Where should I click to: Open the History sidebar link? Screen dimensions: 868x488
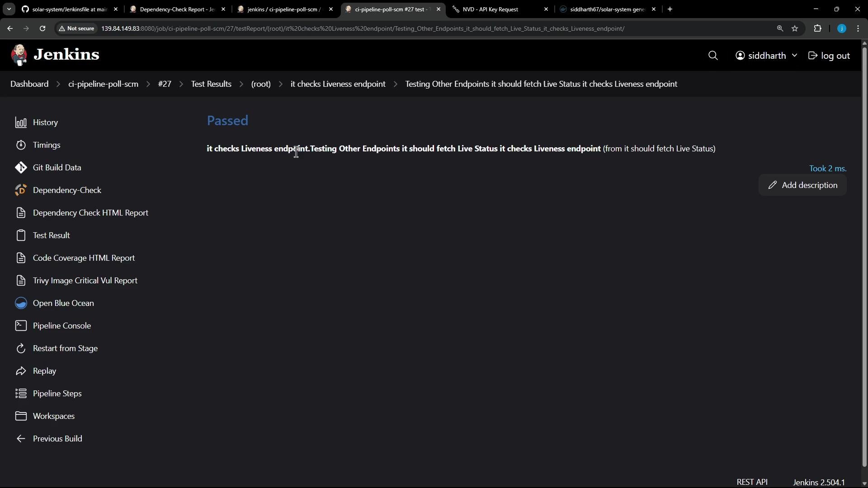click(x=37, y=122)
